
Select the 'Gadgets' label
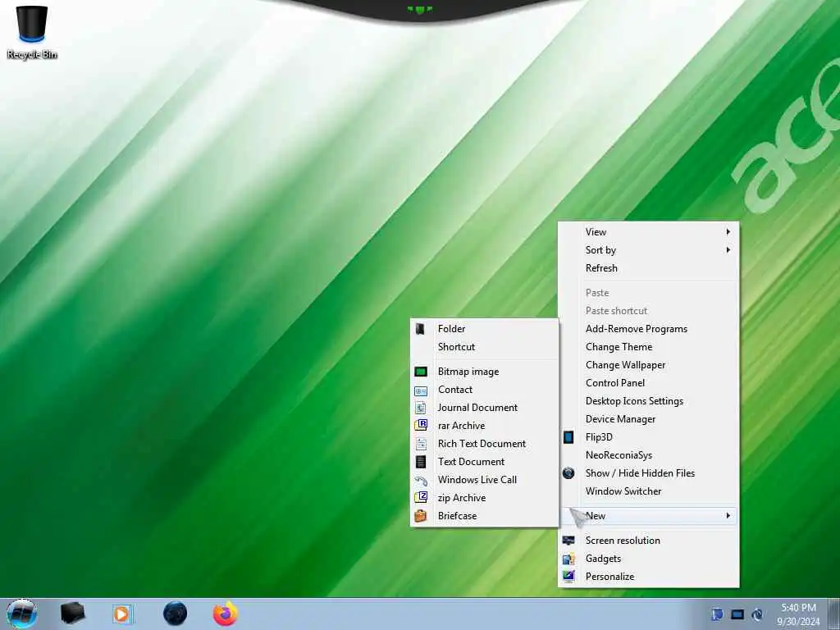click(x=603, y=559)
